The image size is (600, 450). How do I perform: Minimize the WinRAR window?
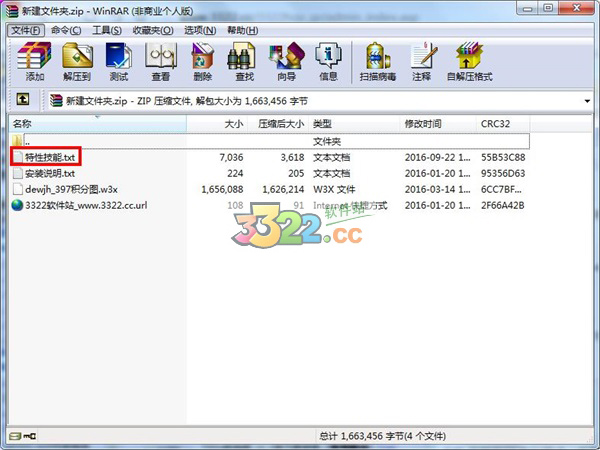pos(528,8)
